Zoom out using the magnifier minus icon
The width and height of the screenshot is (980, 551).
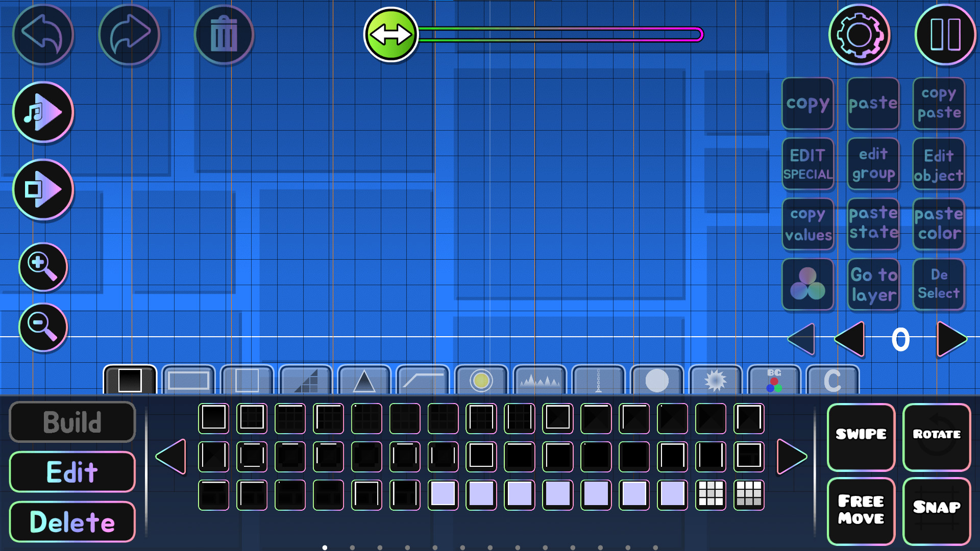tap(43, 328)
